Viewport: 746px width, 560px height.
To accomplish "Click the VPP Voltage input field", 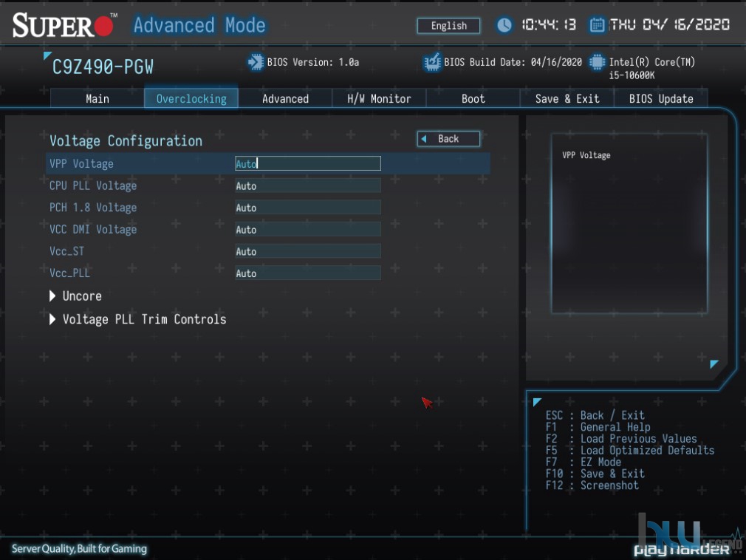I will [x=308, y=164].
